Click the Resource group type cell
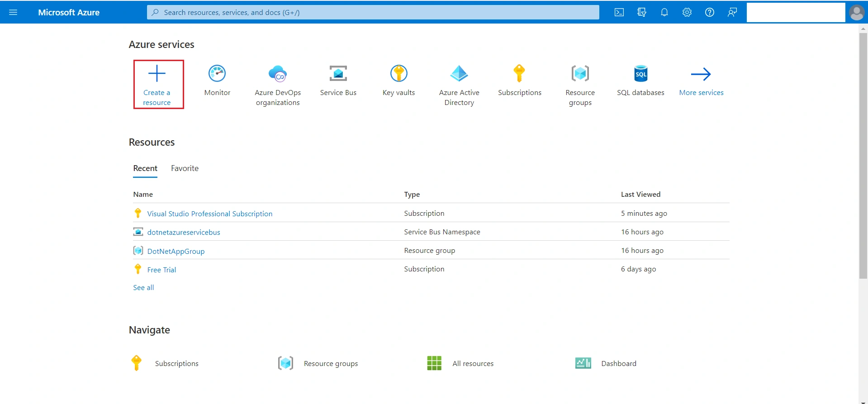This screenshot has height=404, width=868. 429,250
